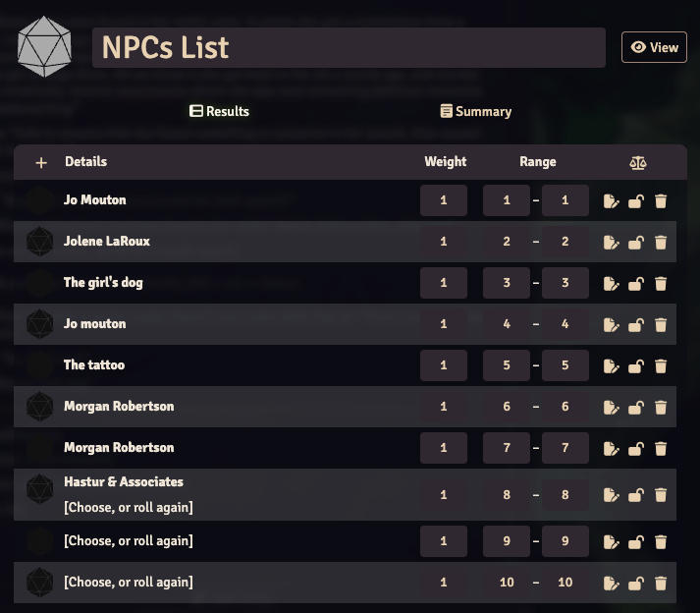
Task: Delete The girl's dog result
Action: tap(661, 284)
